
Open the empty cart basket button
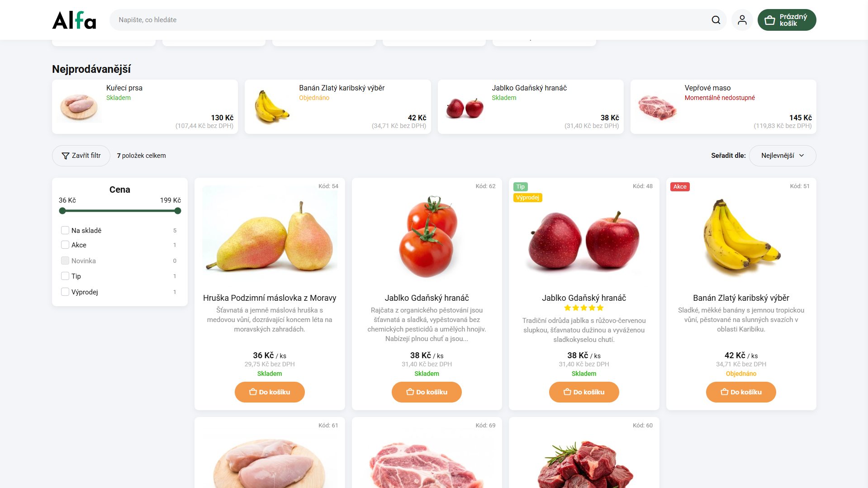(x=787, y=20)
